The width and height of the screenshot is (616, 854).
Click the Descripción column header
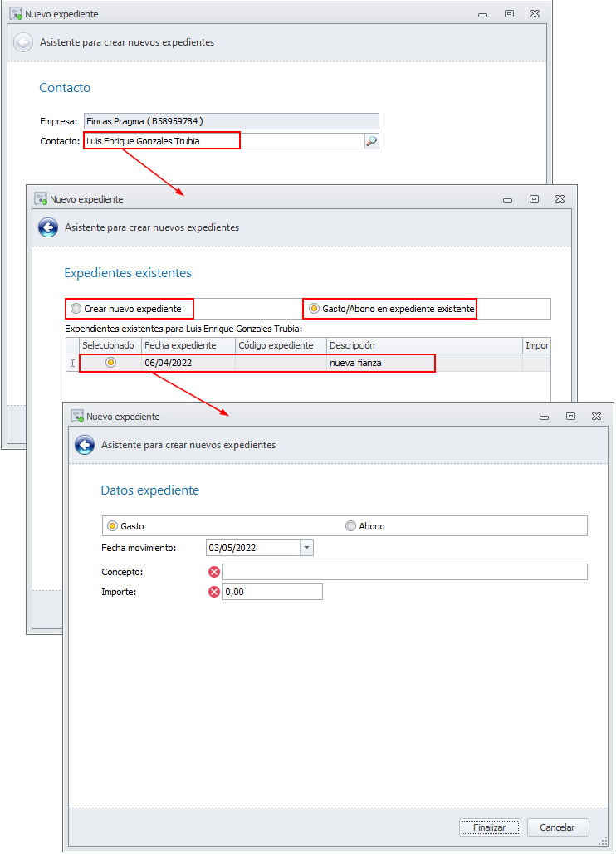coord(424,345)
